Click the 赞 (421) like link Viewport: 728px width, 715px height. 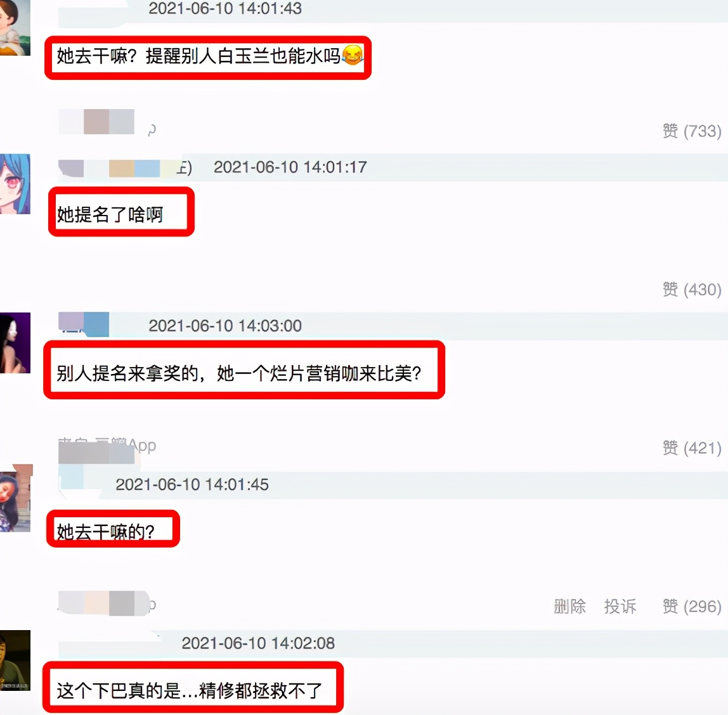692,448
